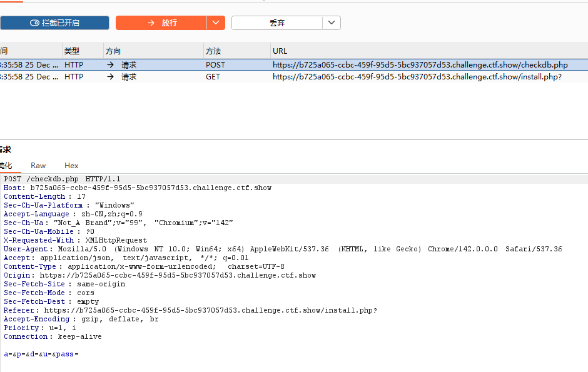Click the time column header at far left
Screen dimensions: 588x372
pos(4,51)
